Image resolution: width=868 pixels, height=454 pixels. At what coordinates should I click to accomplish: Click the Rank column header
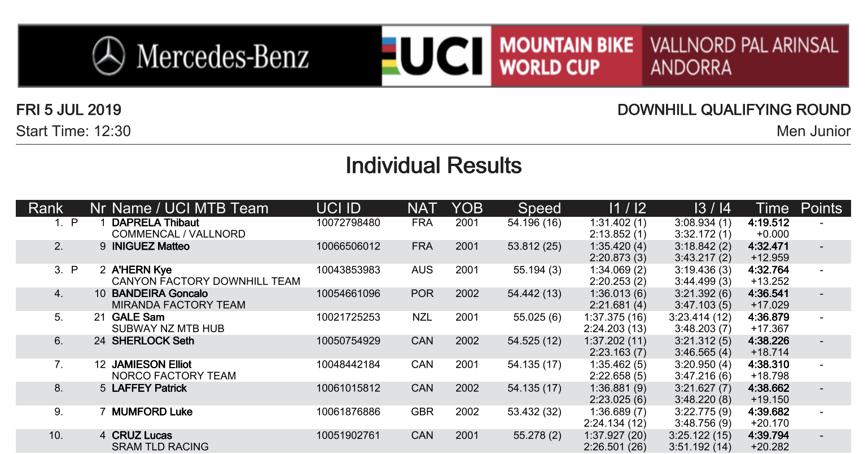[x=45, y=208]
